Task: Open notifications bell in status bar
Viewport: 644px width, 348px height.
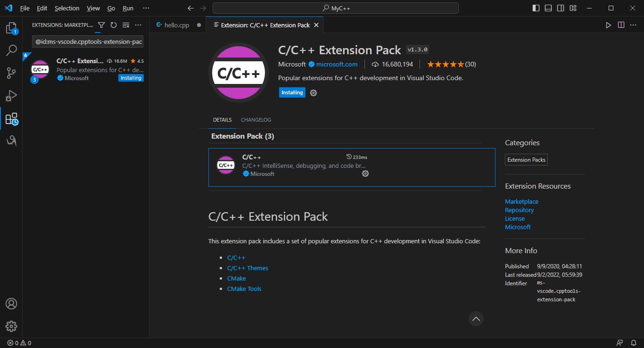Action: pos(634,343)
